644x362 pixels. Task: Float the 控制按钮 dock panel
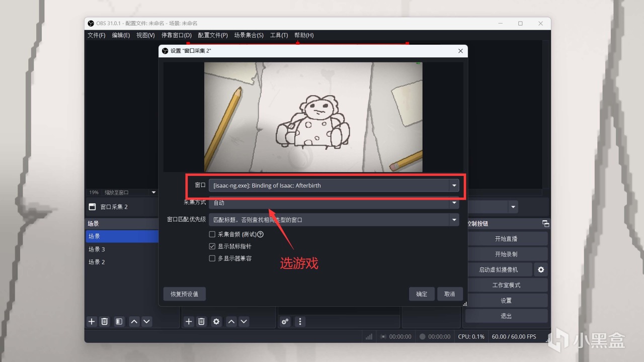(x=545, y=224)
